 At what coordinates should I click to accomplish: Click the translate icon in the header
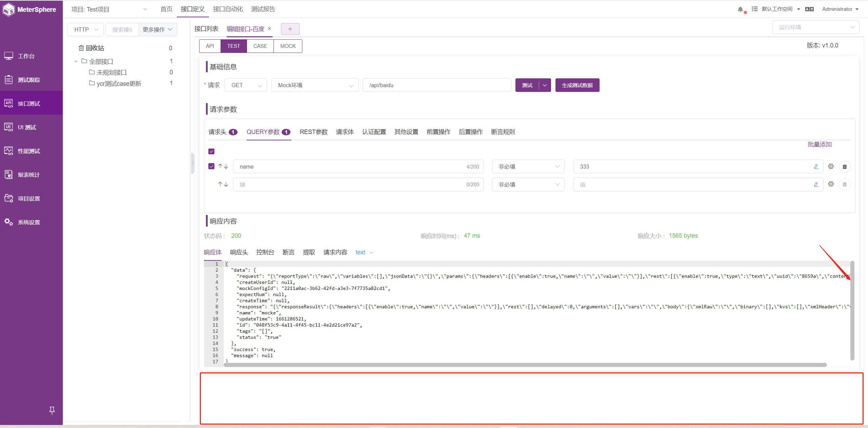(809, 9)
